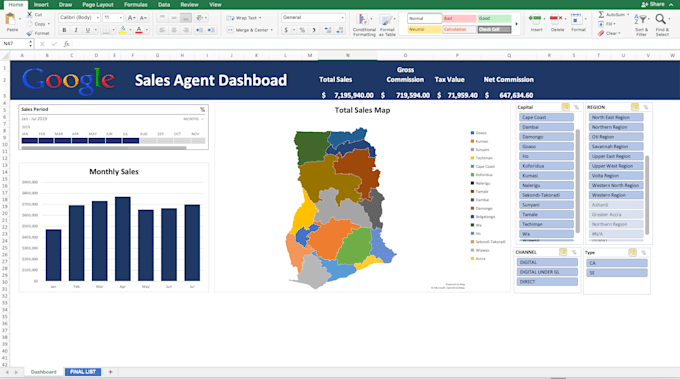Switch to the Data tab
Viewport: 680px width, 379px height.
coord(164,5)
